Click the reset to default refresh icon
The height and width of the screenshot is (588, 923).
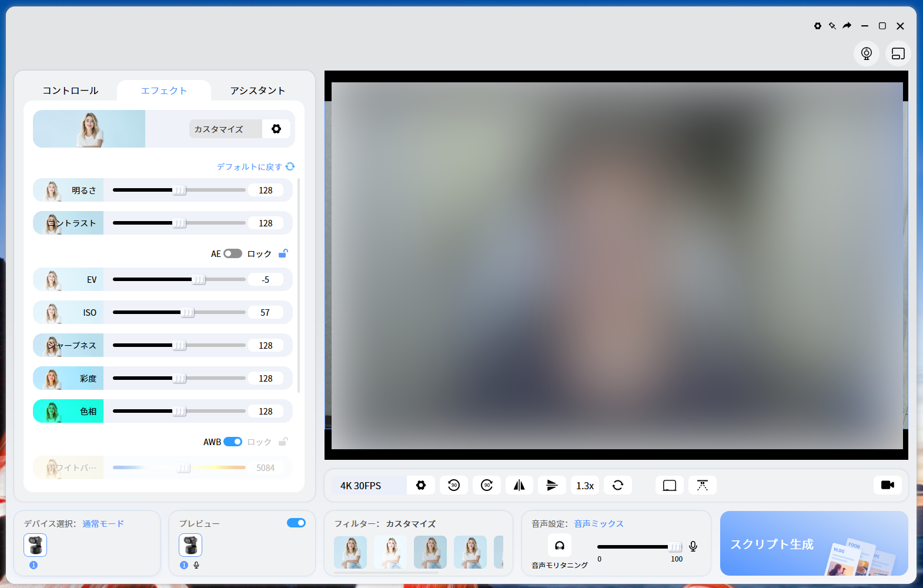pos(290,166)
